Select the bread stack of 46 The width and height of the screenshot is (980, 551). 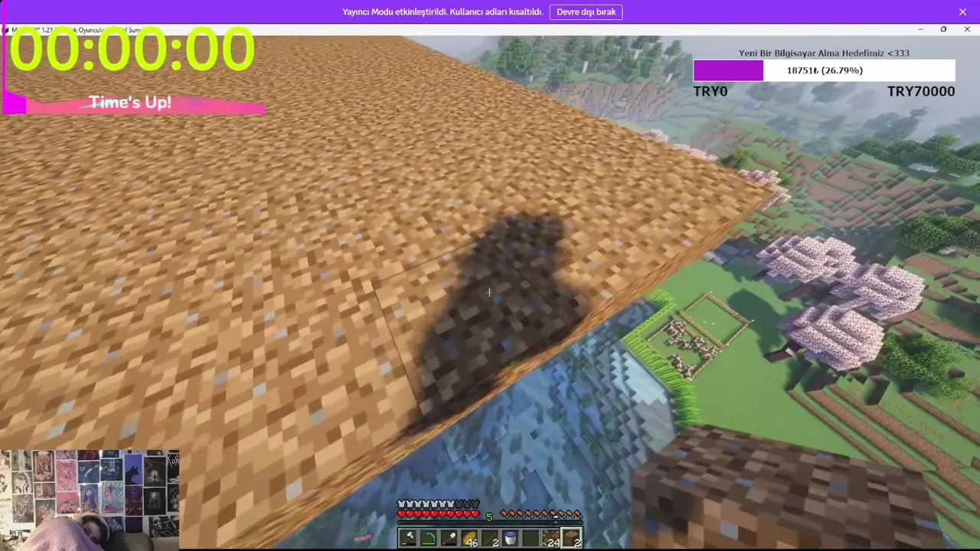point(470,538)
